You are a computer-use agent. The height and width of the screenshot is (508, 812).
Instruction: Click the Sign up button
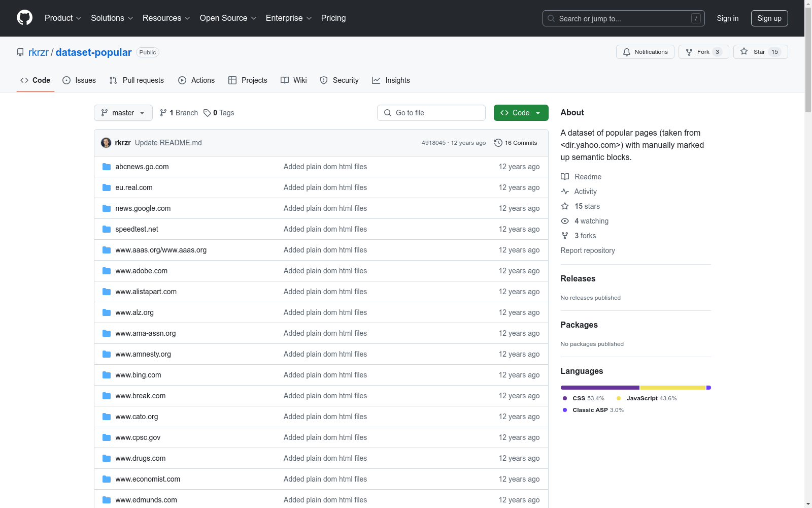click(769, 18)
